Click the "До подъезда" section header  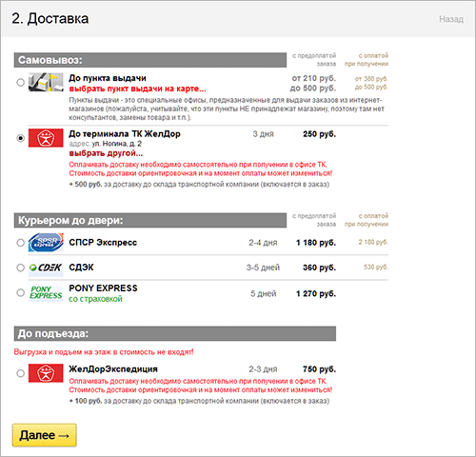click(175, 333)
